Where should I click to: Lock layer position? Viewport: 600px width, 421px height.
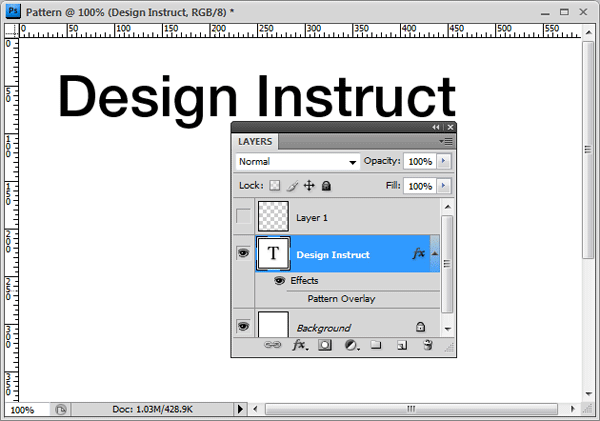pos(309,186)
